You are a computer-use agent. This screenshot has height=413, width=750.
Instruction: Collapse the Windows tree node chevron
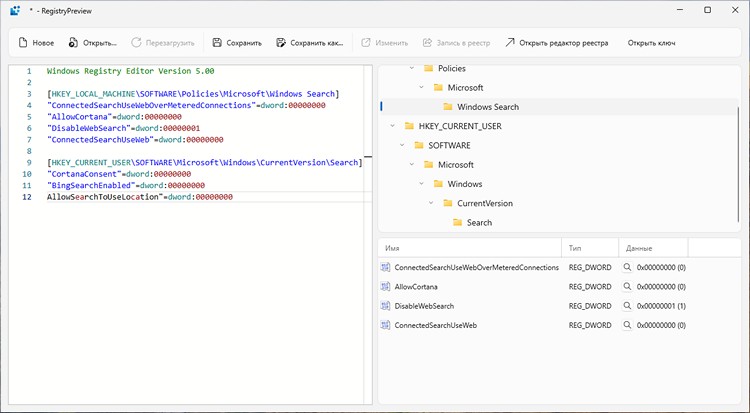click(421, 184)
